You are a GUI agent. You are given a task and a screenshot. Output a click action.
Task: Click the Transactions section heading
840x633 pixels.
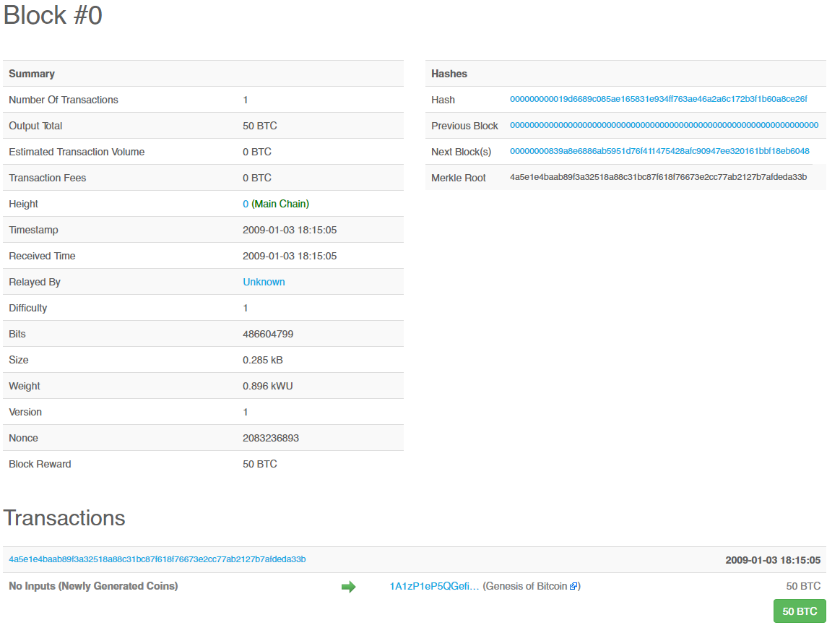(x=64, y=518)
